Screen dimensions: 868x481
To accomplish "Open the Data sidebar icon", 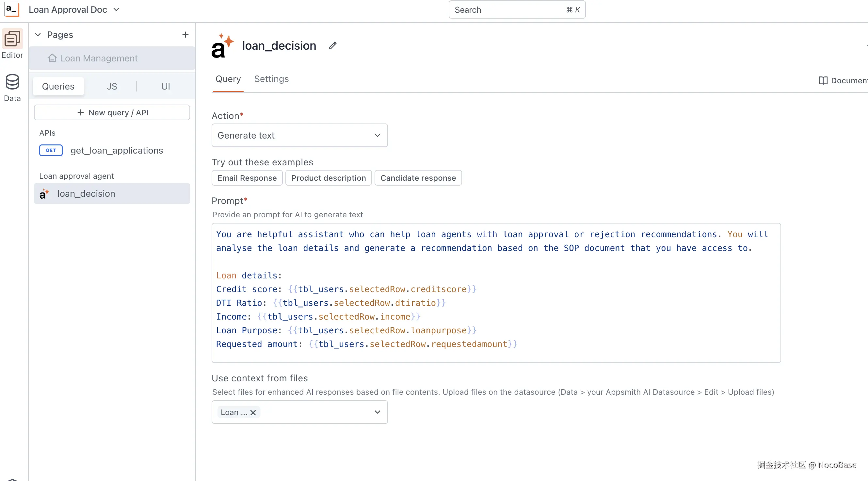I will click(12, 82).
